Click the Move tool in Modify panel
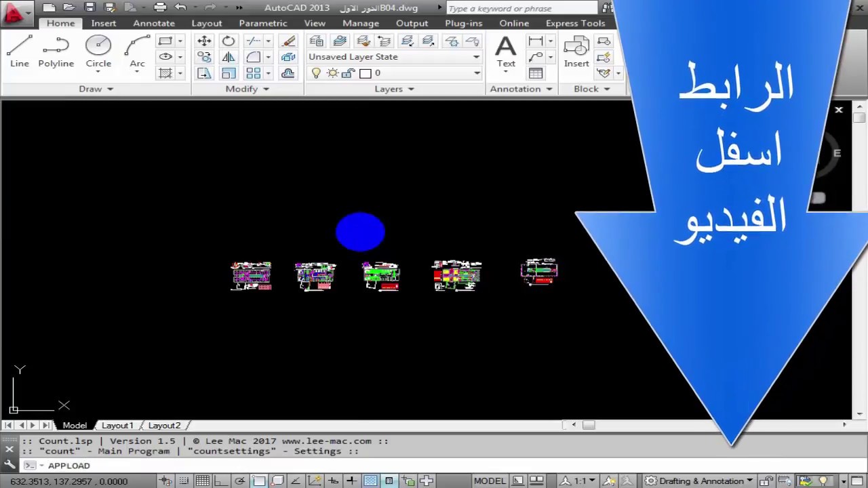The image size is (868, 488). pyautogui.click(x=204, y=41)
